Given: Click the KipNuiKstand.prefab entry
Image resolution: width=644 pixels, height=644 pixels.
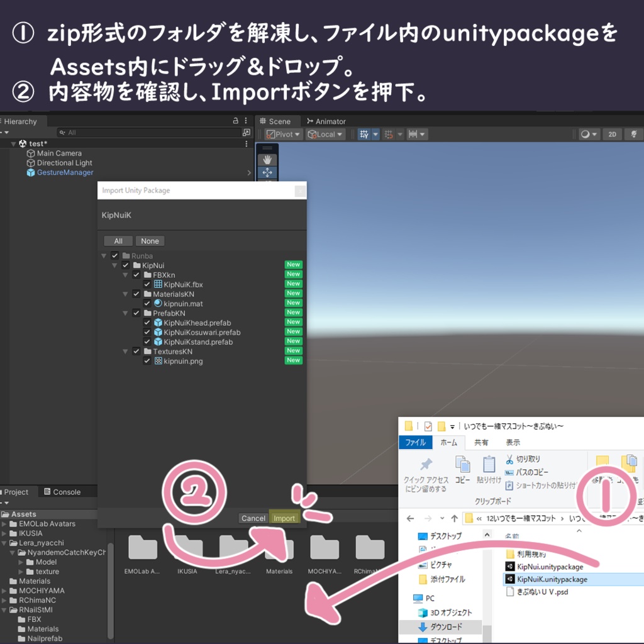Looking at the screenshot, I should pyautogui.click(x=193, y=341).
